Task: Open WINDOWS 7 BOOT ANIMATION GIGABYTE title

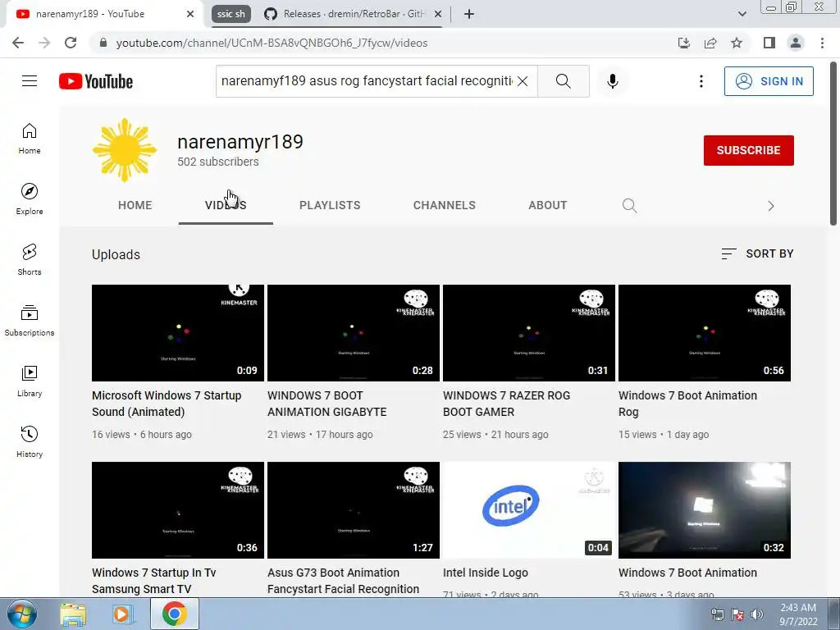Action: tap(326, 404)
